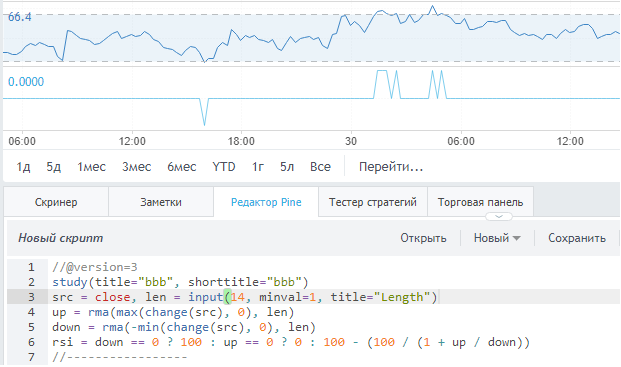Open the Перейти… date dialog
621x367 pixels.
[391, 167]
